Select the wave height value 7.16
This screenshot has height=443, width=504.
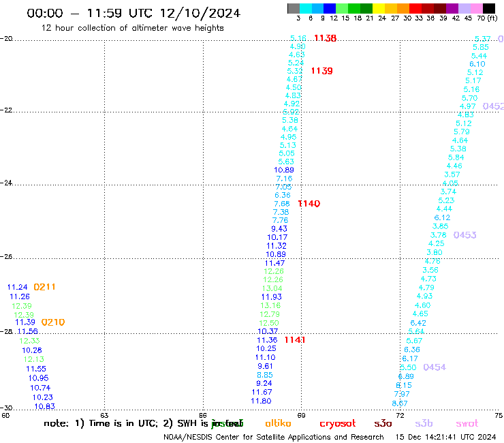tap(284, 179)
